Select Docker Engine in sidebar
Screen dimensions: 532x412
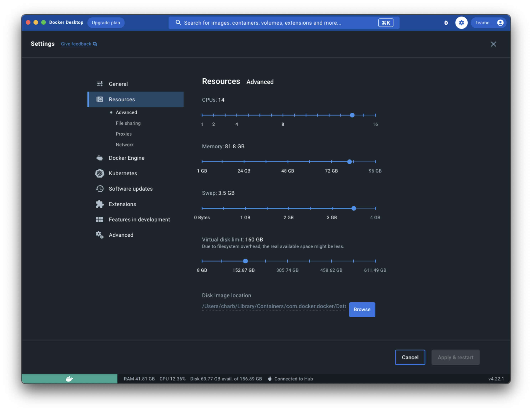pos(126,158)
